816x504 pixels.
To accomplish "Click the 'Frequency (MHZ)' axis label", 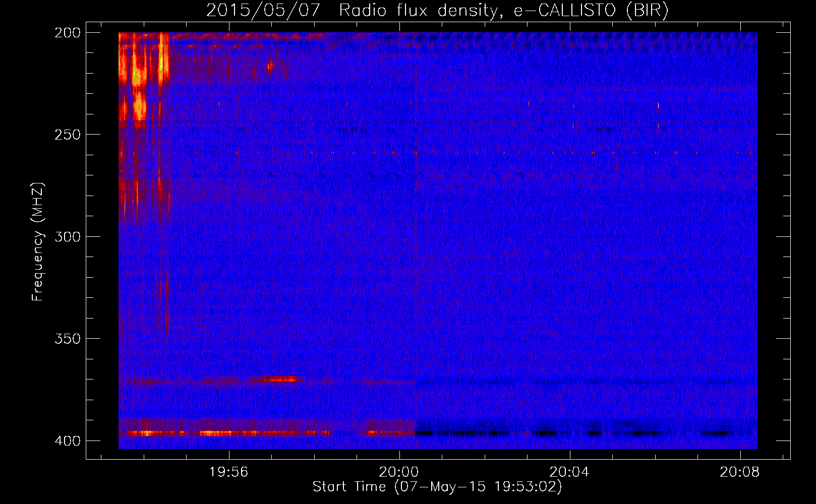I will tap(38, 241).
